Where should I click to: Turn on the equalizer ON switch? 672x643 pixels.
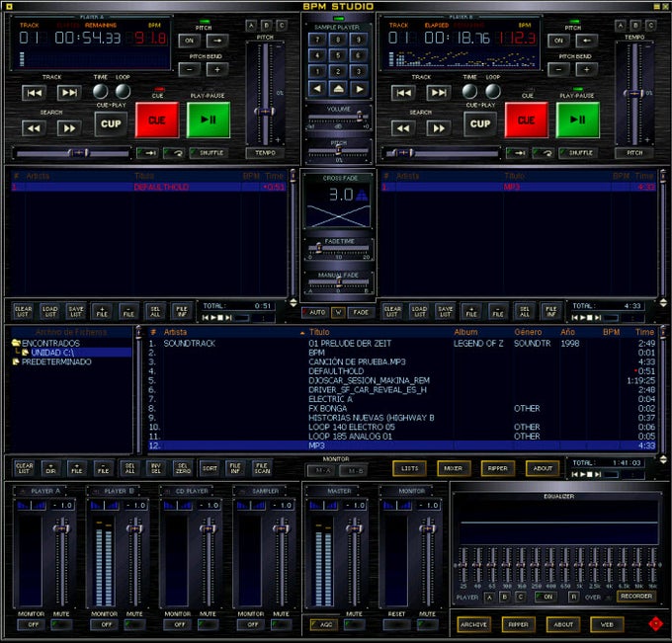pos(545,597)
